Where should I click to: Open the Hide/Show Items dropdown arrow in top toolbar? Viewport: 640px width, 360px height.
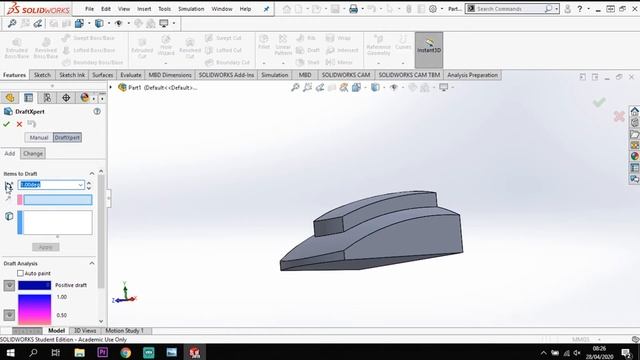(129, 24)
